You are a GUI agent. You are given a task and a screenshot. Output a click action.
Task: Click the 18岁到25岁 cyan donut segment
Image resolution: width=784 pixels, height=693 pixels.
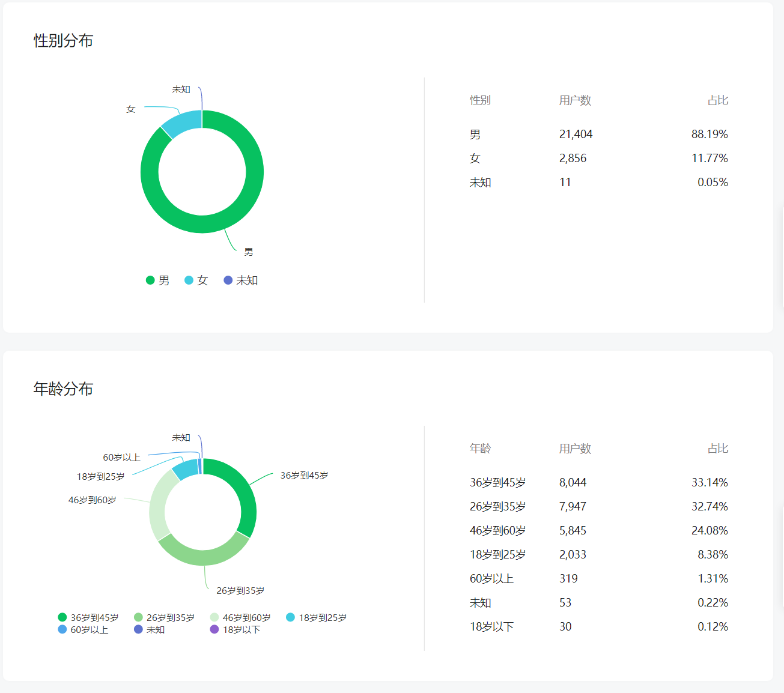point(186,469)
